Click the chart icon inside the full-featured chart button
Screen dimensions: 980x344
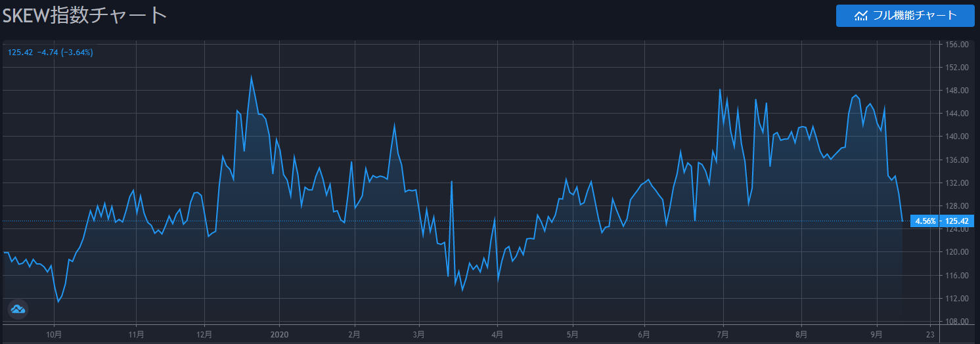click(x=860, y=16)
